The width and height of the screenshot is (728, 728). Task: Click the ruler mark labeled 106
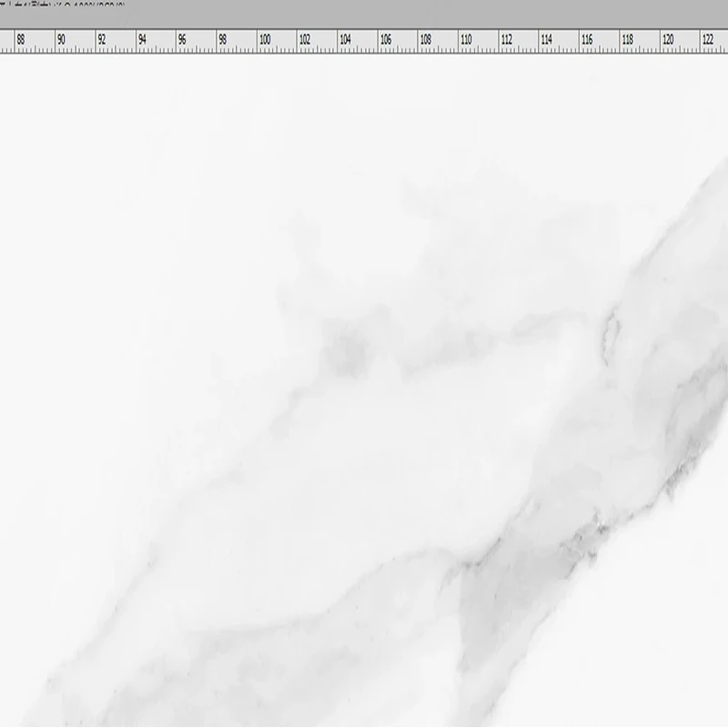click(385, 40)
